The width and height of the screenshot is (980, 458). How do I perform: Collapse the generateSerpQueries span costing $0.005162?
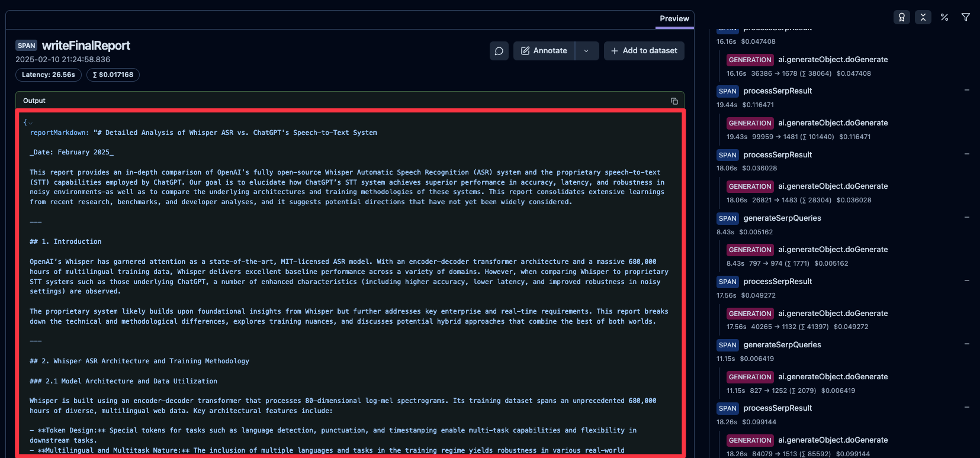966,218
